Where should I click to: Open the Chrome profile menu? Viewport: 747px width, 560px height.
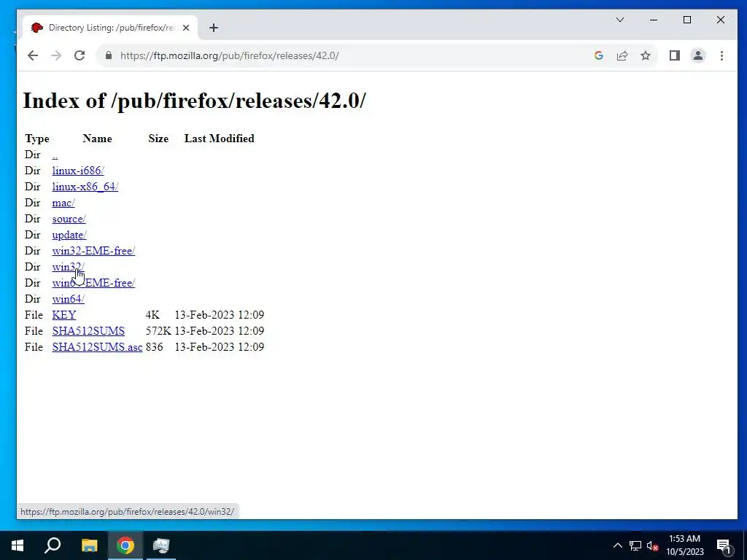coord(698,55)
